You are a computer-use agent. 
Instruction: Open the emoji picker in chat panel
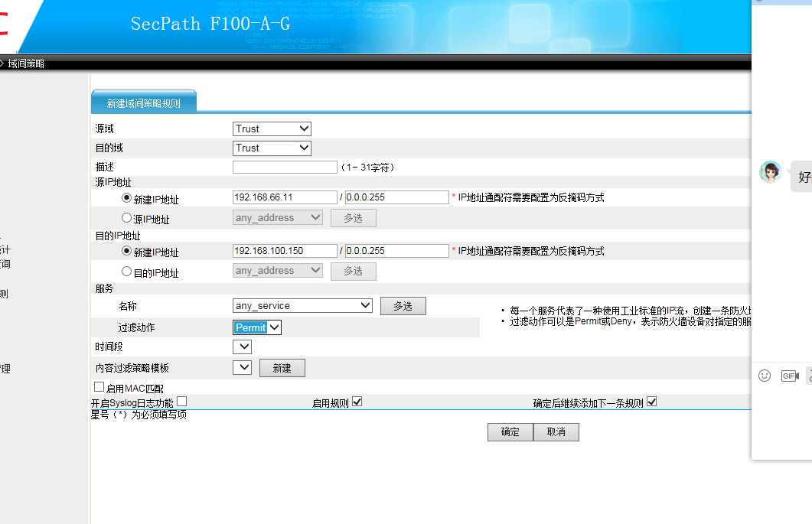click(765, 376)
